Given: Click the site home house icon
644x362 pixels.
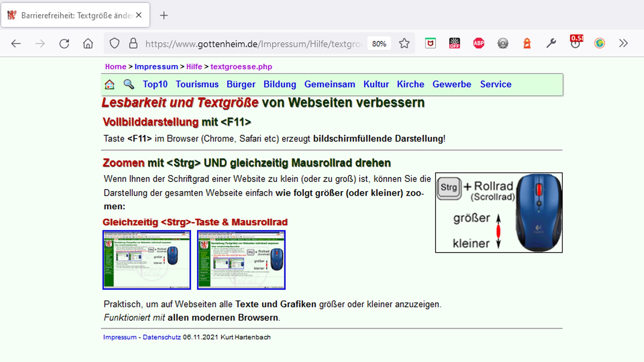Looking at the screenshot, I should click(110, 84).
